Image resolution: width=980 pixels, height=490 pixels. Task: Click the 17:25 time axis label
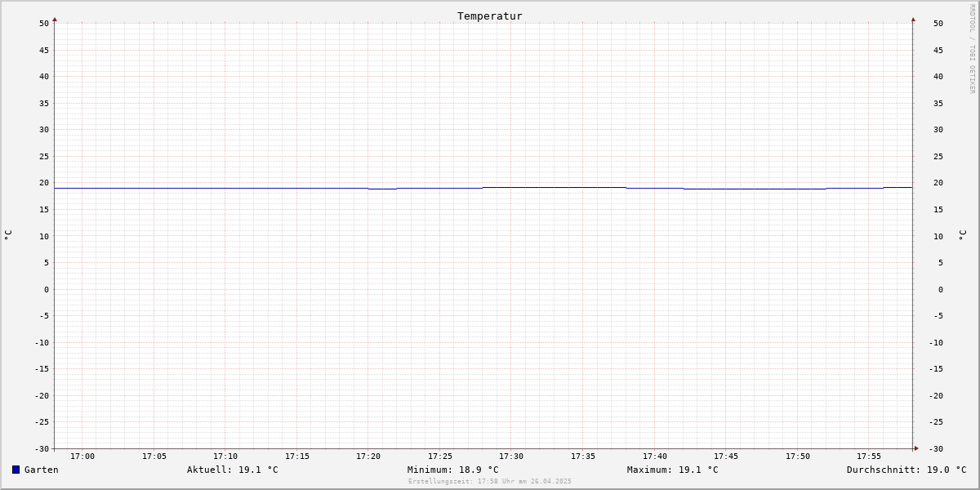pos(440,457)
